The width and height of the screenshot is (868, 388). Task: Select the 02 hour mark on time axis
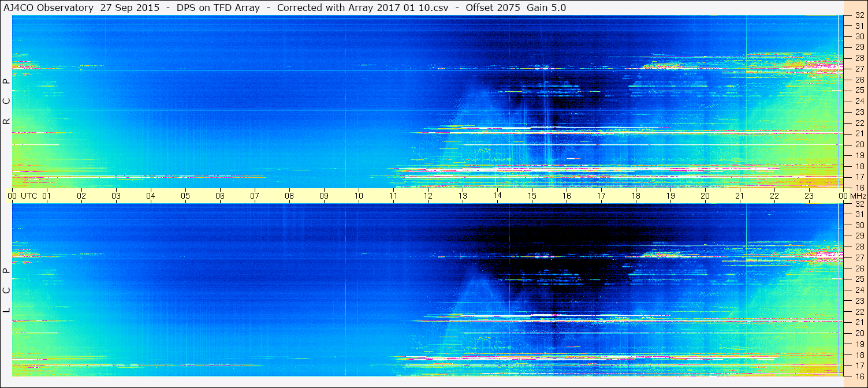pyautogui.click(x=81, y=196)
